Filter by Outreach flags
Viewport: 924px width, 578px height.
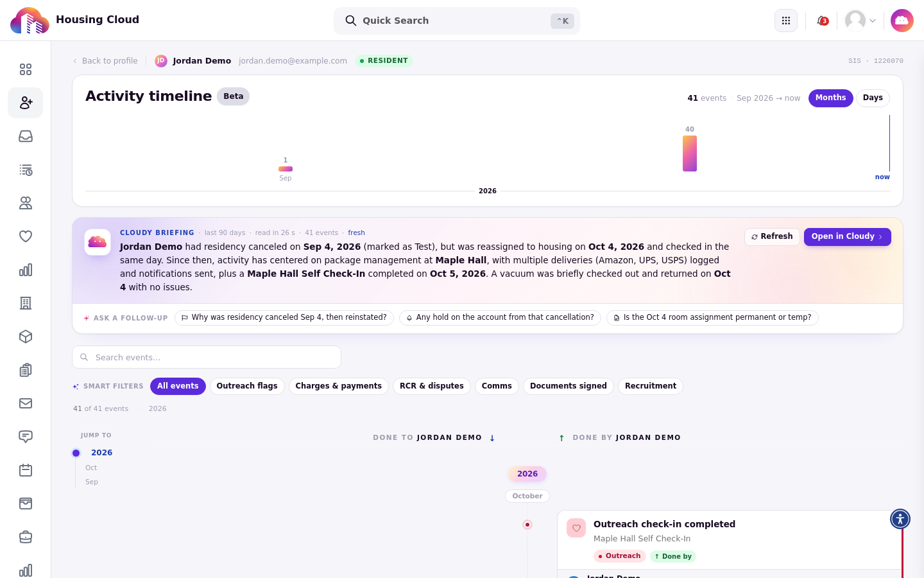click(x=247, y=386)
